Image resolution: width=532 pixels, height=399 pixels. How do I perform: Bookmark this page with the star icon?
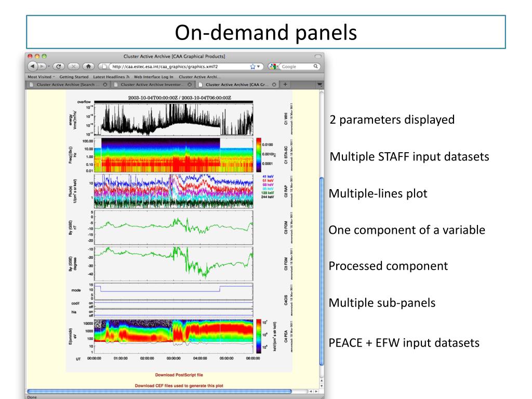(253, 66)
